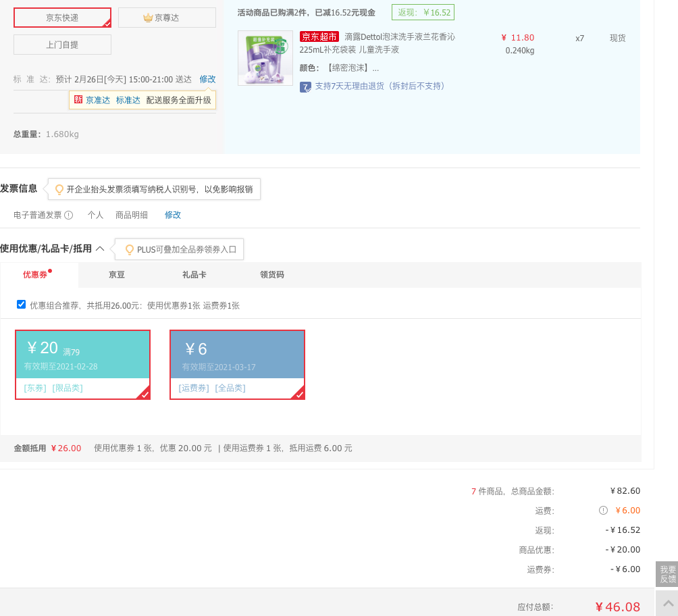678x616 pixels.
Task: Toggle the ¥20 满79 coupon card
Action: [82, 365]
